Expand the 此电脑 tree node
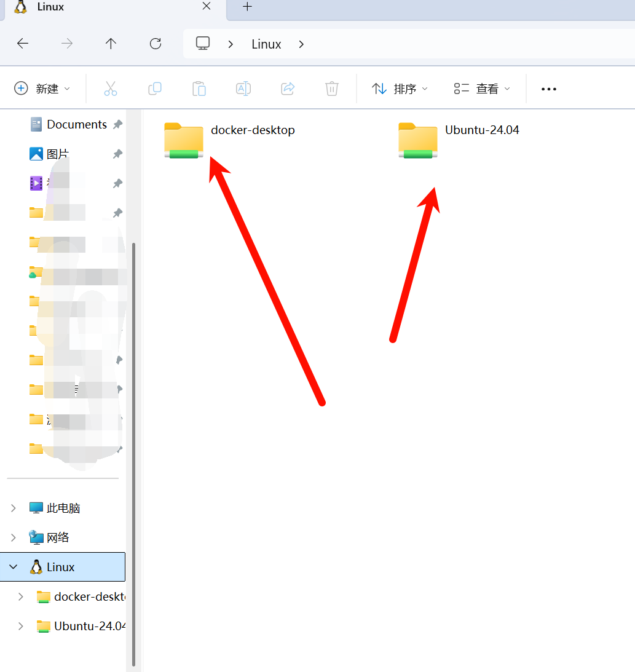Screen dimensions: 635x672 click(14, 508)
